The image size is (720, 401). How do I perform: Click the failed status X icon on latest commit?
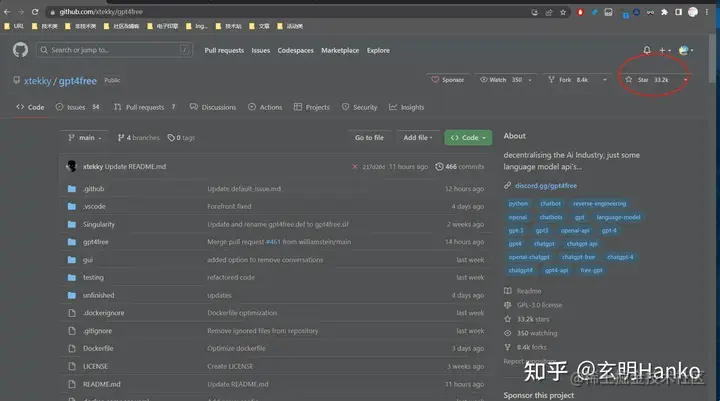pos(354,167)
